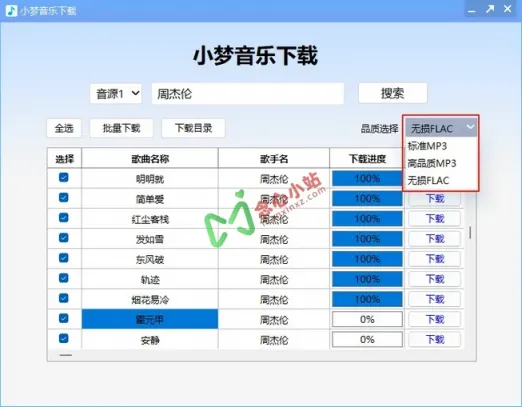Download the song 轨迹
Screen dimensions: 522x407
click(435, 279)
